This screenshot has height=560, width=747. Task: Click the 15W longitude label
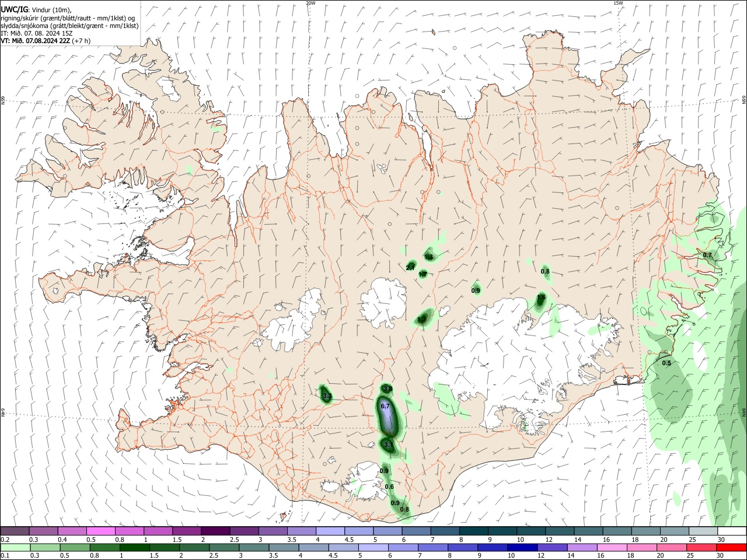(618, 3)
